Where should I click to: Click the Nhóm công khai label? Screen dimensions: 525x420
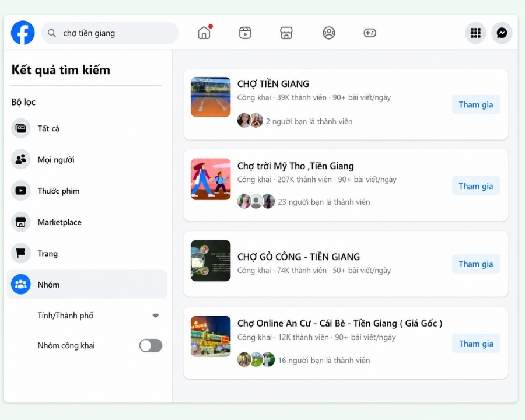coord(66,345)
